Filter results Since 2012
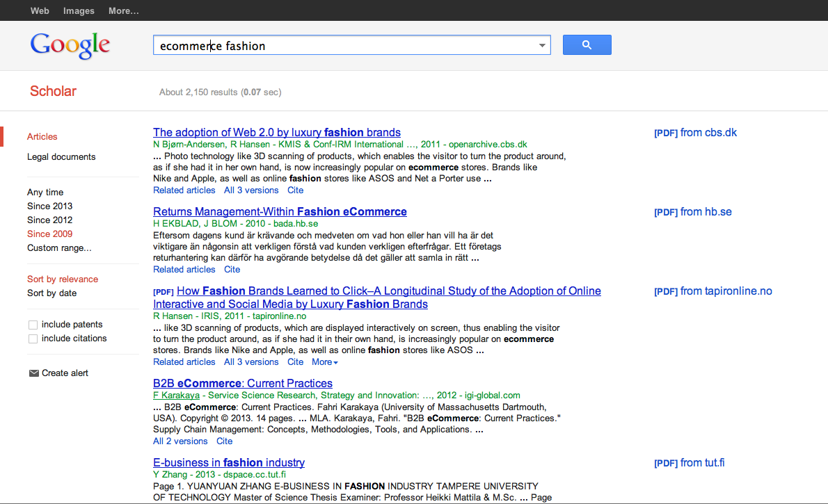The width and height of the screenshot is (828, 504). tap(49, 220)
